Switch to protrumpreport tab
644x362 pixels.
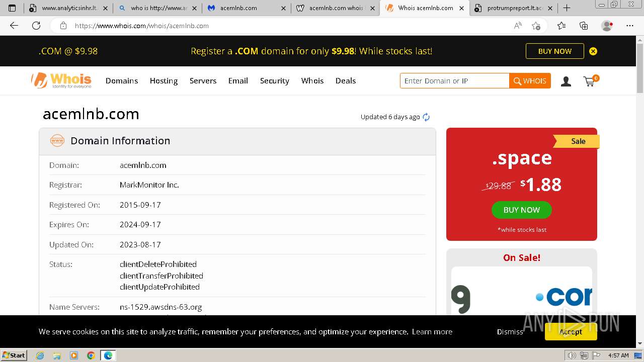click(x=513, y=8)
